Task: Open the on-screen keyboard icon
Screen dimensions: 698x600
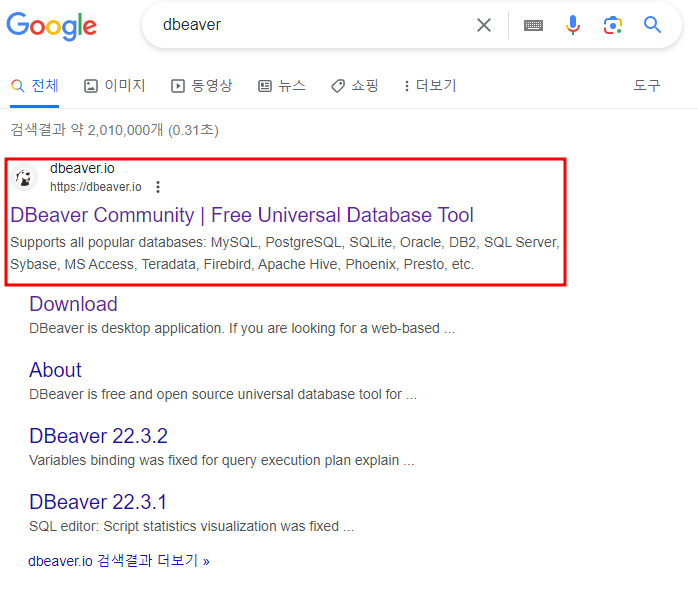Action: 533,25
